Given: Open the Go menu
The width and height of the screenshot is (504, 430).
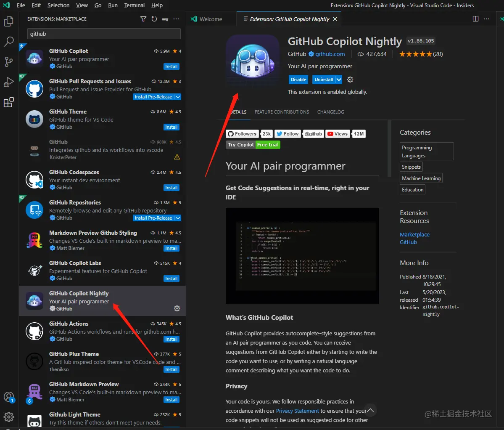Looking at the screenshot, I should point(98,5).
